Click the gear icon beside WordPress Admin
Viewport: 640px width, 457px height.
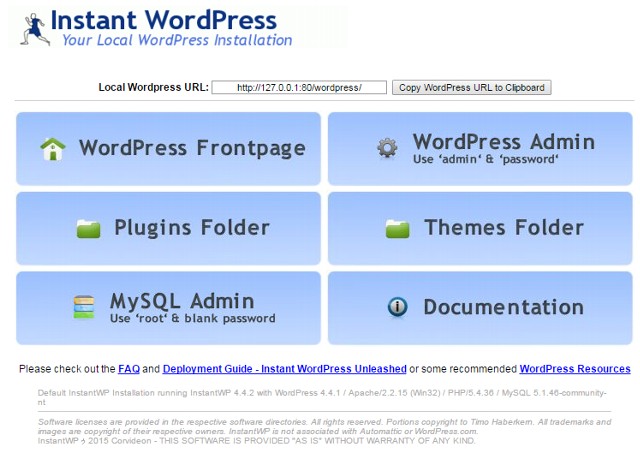pos(387,148)
